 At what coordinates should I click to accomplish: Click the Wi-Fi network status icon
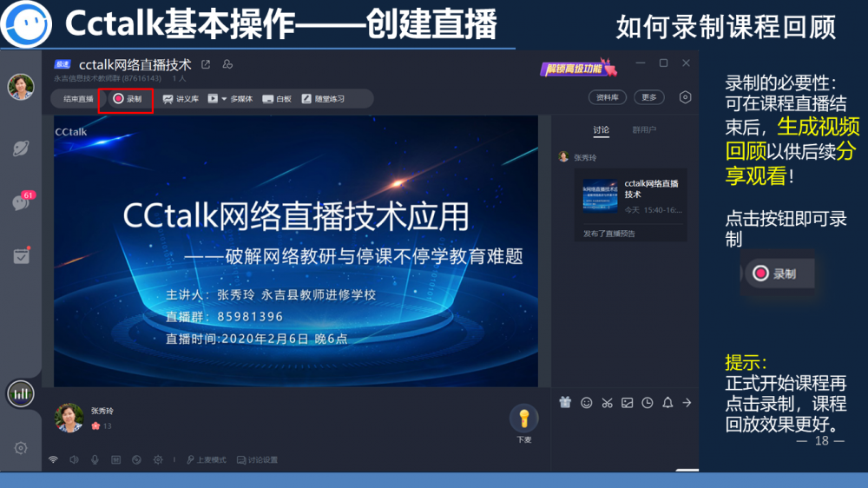tap(53, 459)
